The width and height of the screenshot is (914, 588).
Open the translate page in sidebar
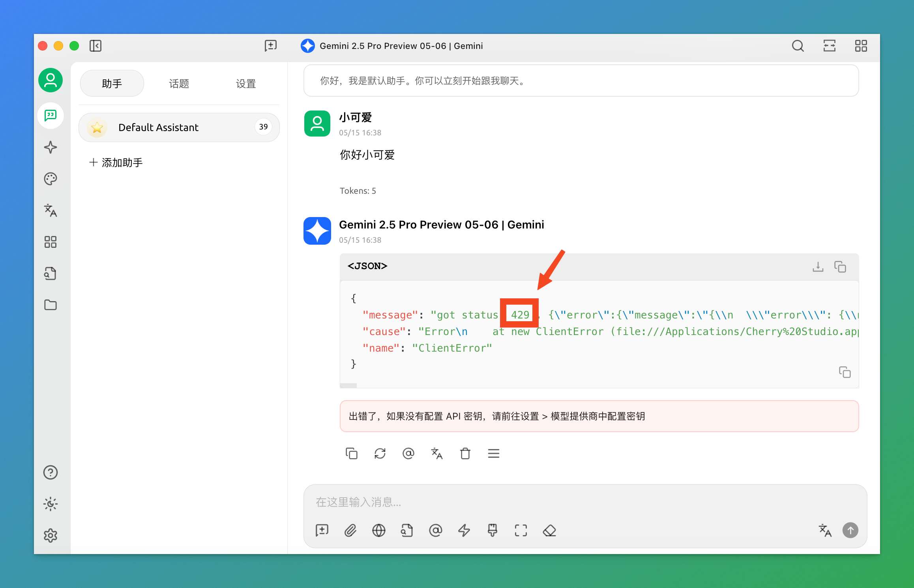(51, 210)
